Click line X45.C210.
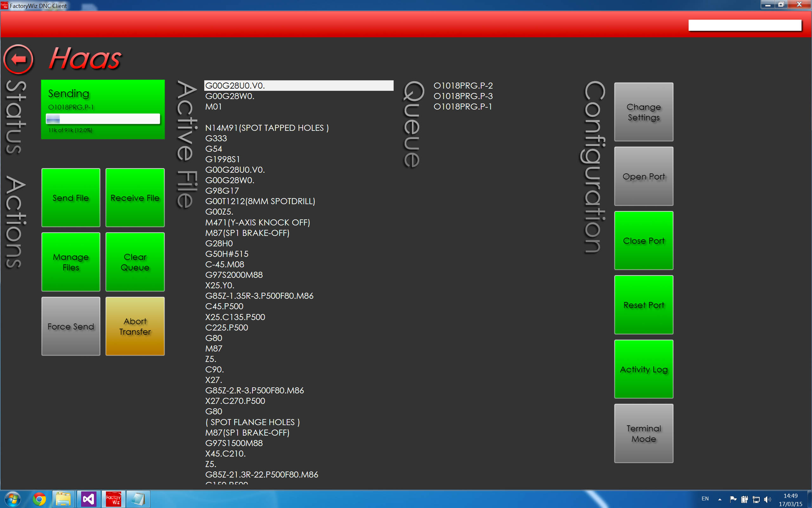The width and height of the screenshot is (812, 508). tap(226, 454)
